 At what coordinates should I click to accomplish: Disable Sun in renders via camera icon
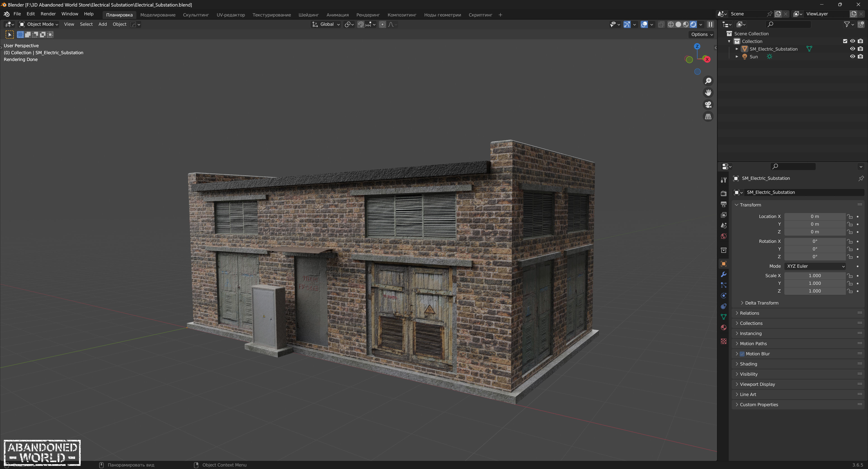pyautogui.click(x=860, y=56)
